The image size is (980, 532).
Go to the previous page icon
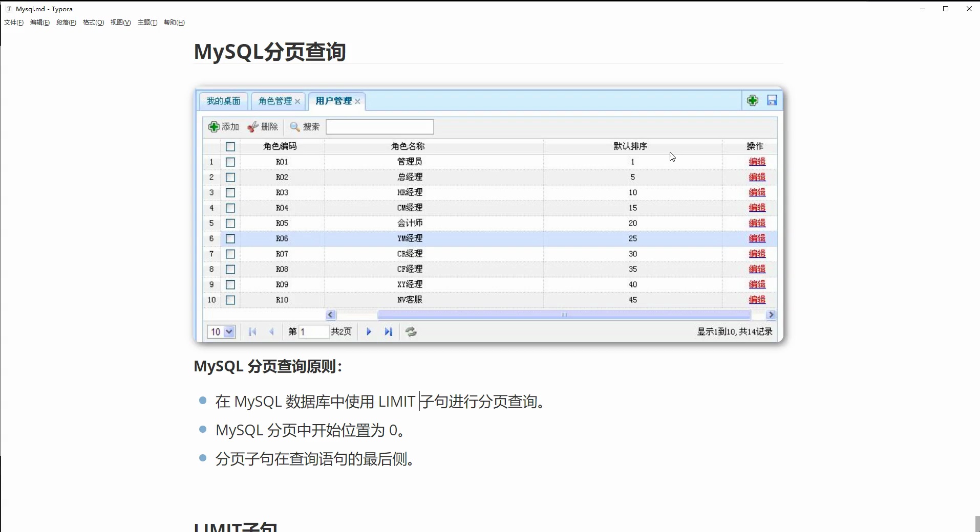tap(272, 332)
